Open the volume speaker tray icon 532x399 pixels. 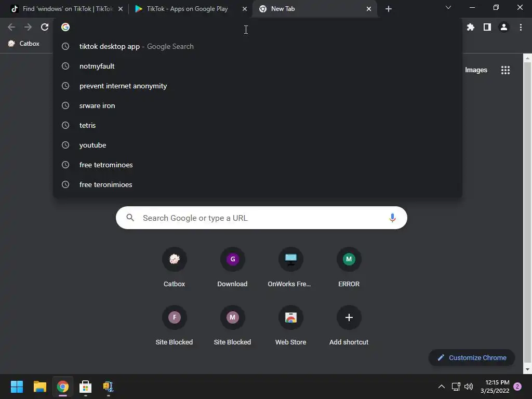pos(469,387)
